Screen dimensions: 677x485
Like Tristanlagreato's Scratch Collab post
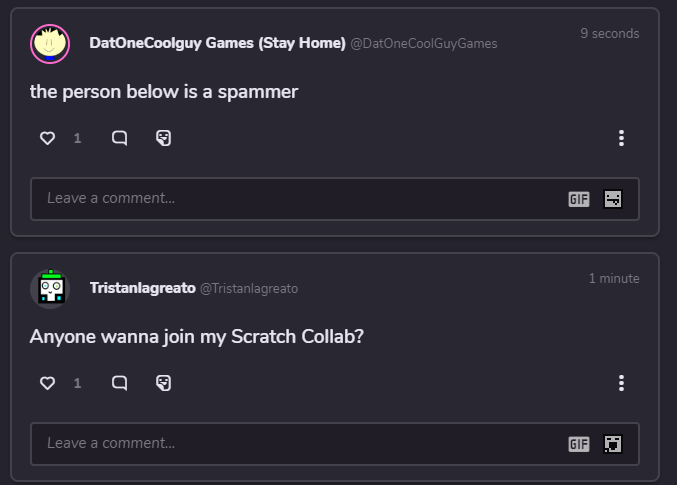pos(47,383)
